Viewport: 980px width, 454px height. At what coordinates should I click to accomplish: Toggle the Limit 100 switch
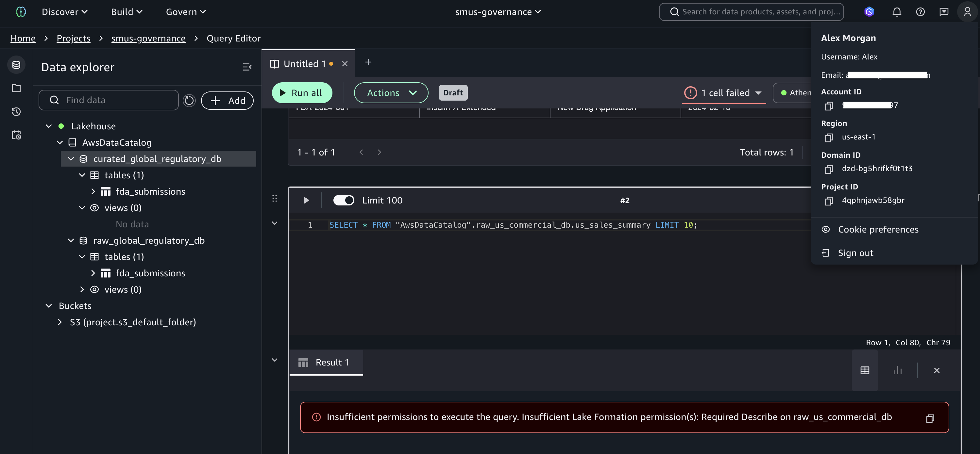coord(344,201)
